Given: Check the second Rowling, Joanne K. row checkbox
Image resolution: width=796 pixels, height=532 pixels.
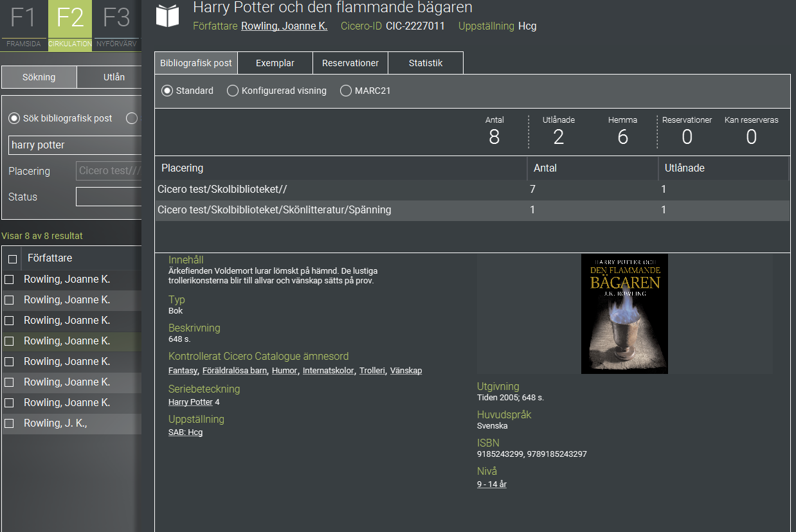Looking at the screenshot, I should (9, 300).
